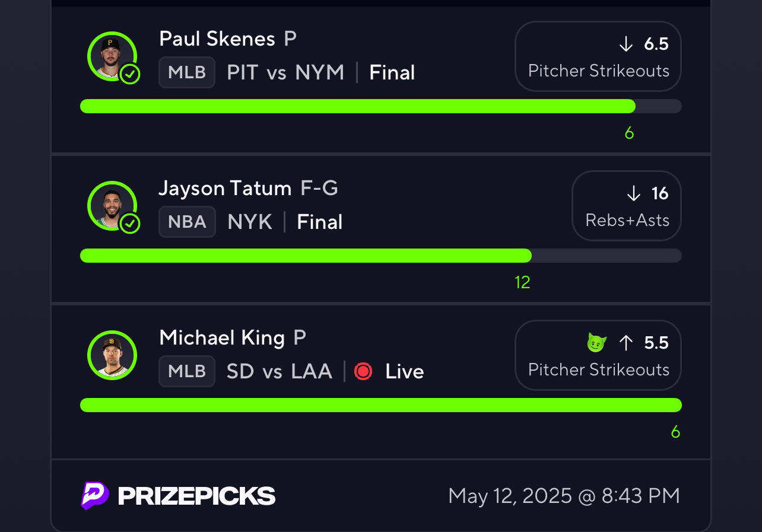Click Paul Skenes player avatar
Screen dimensions: 762x532
(112, 56)
